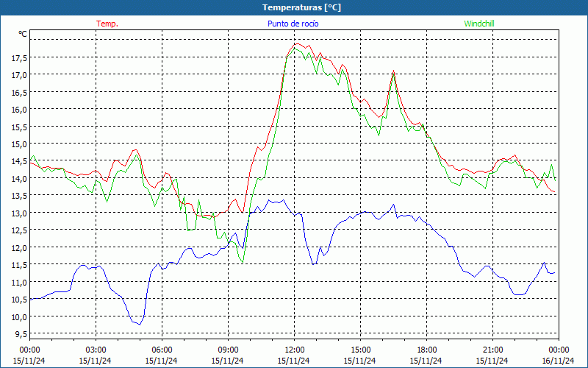Click the 03:00 time axis label
Screen dimensions: 588x368
[x=96, y=350]
